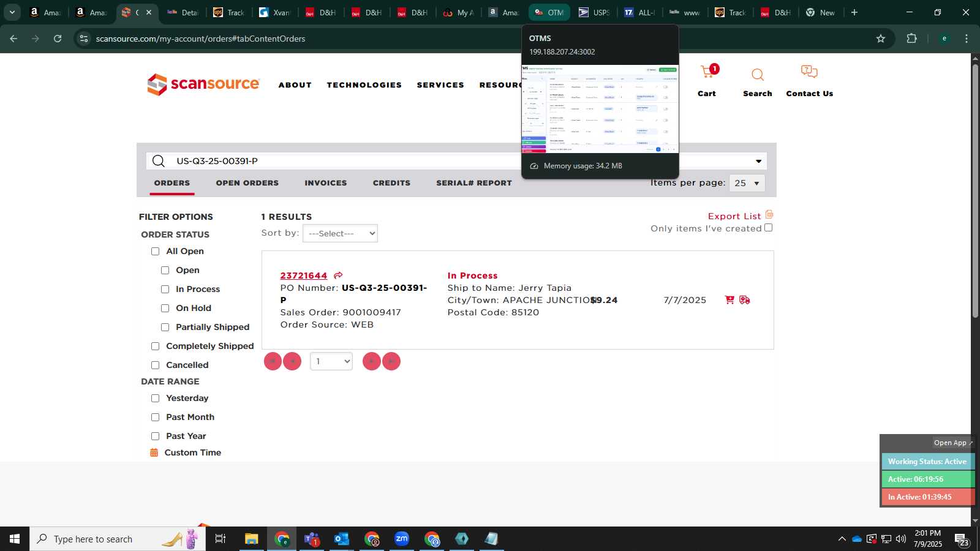Screen dimensions: 980x551
Task: Open the Services menu
Action: pos(440,85)
